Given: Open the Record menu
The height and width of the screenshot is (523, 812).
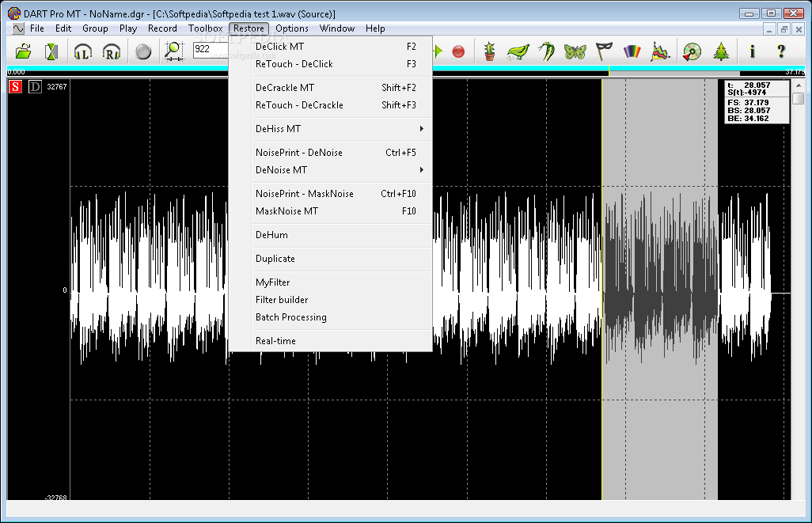Looking at the screenshot, I should (x=162, y=28).
